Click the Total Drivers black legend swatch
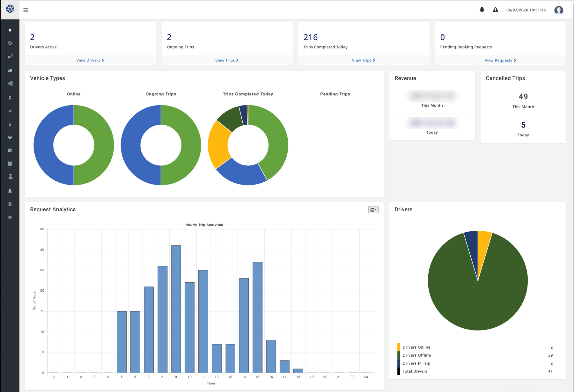This screenshot has height=392, width=574. (x=399, y=371)
